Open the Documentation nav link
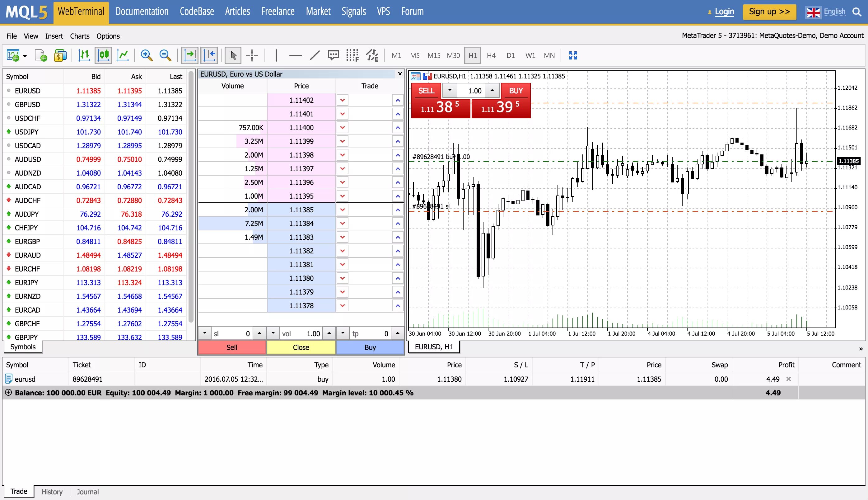The height and width of the screenshot is (500, 868). point(142,11)
